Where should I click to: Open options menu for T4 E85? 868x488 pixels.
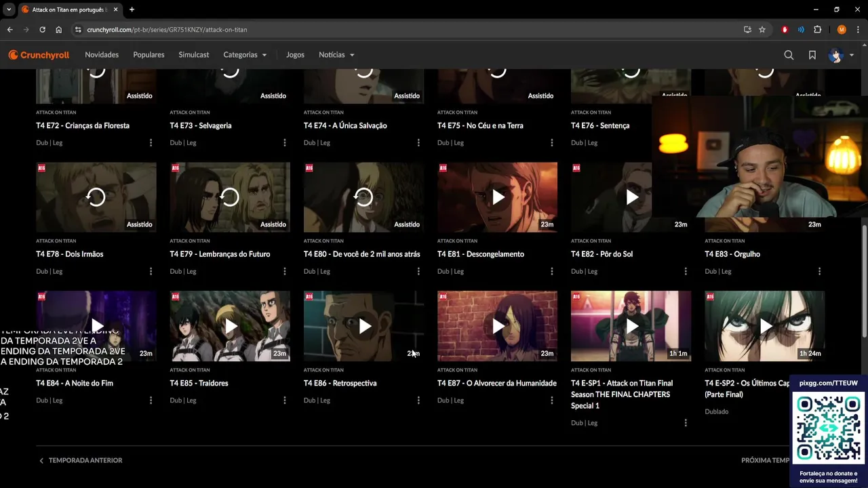[284, 401]
